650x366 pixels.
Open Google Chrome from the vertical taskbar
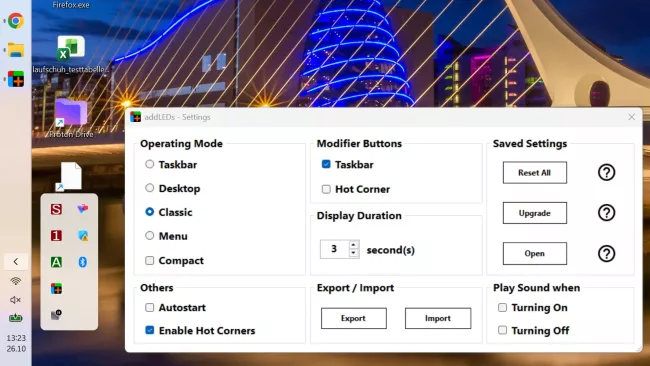pyautogui.click(x=16, y=20)
